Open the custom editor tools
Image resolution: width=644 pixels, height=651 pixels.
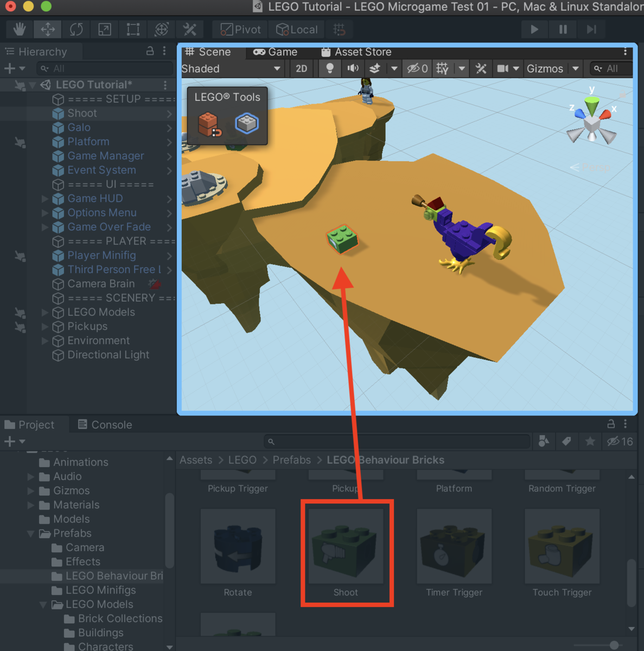pos(190,29)
